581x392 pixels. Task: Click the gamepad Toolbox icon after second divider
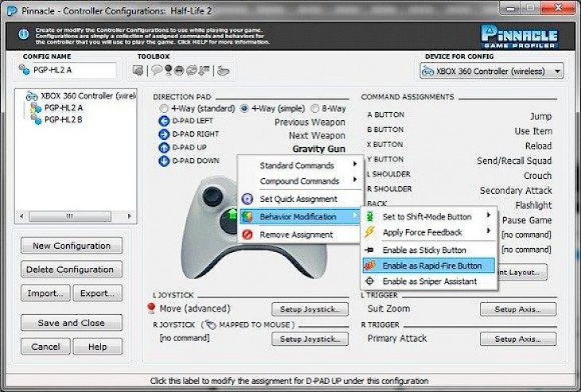point(223,70)
